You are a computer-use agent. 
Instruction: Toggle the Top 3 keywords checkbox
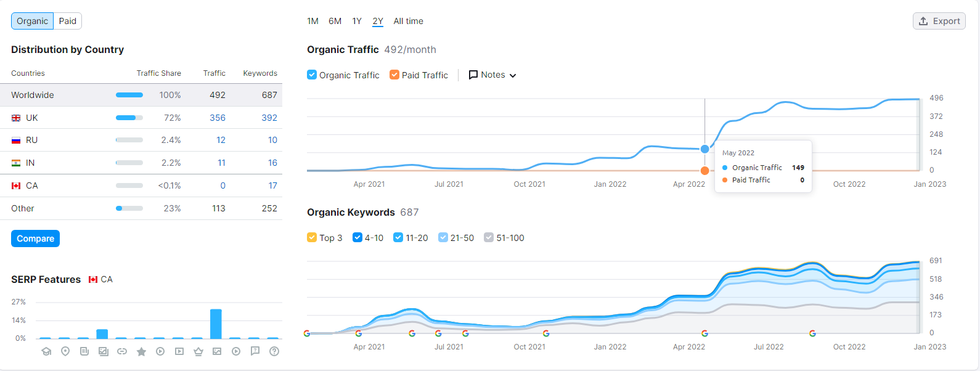coord(312,238)
